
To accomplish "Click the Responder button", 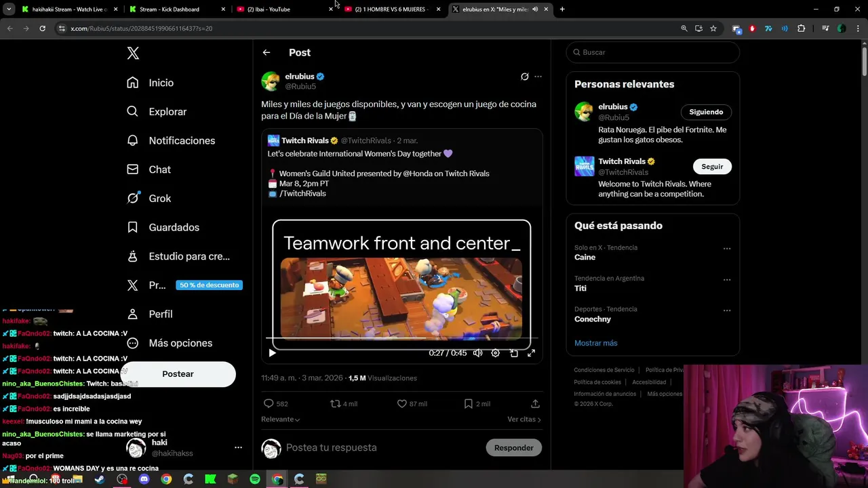I will pos(513,447).
